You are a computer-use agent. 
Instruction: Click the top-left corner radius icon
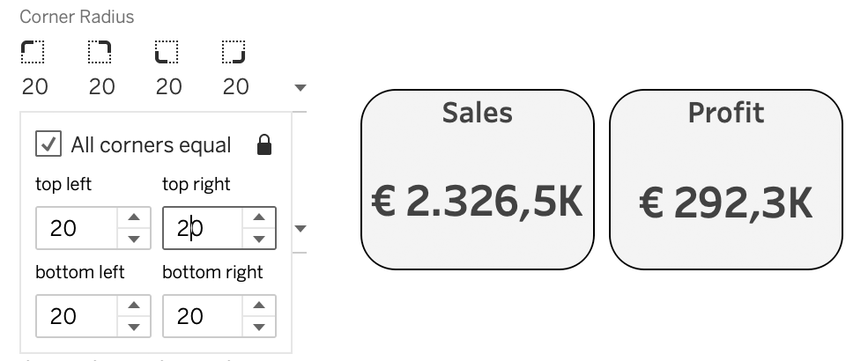click(33, 53)
